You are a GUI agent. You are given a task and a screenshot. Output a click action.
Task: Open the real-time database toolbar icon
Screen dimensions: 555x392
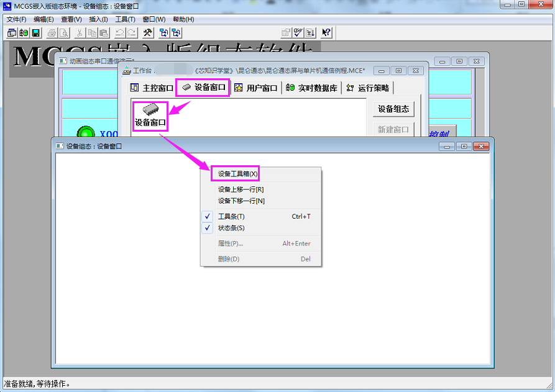pyautogui.click(x=24, y=33)
